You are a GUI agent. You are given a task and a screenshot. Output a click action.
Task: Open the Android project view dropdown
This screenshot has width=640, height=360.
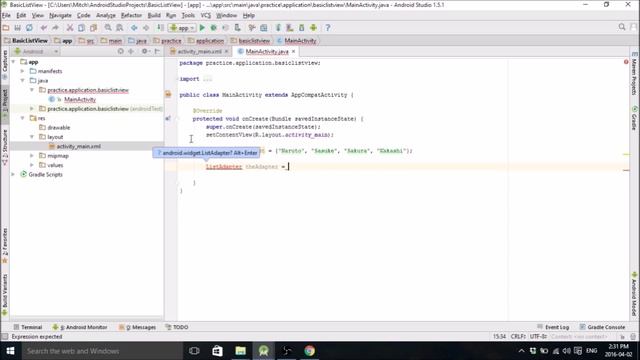(x=36, y=51)
